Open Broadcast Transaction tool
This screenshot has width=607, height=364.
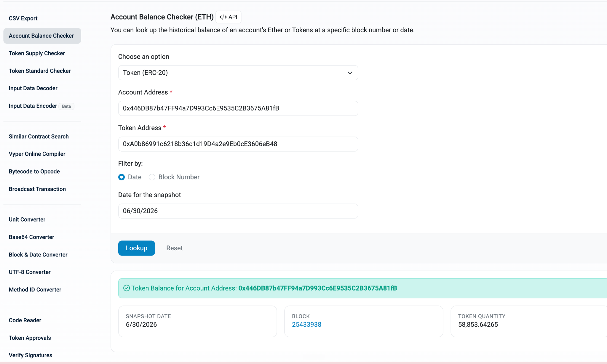point(37,189)
